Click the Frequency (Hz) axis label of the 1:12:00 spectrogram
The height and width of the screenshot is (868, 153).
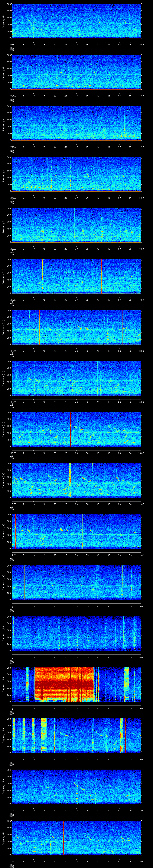coord(3,582)
